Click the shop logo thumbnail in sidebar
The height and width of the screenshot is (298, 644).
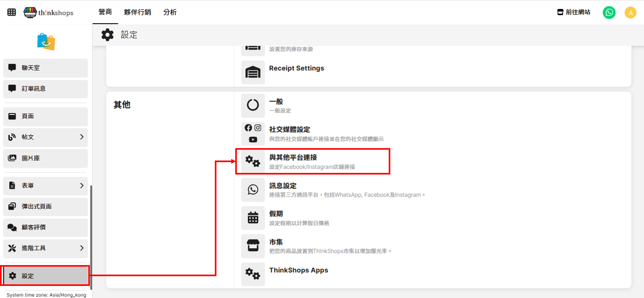click(x=46, y=41)
